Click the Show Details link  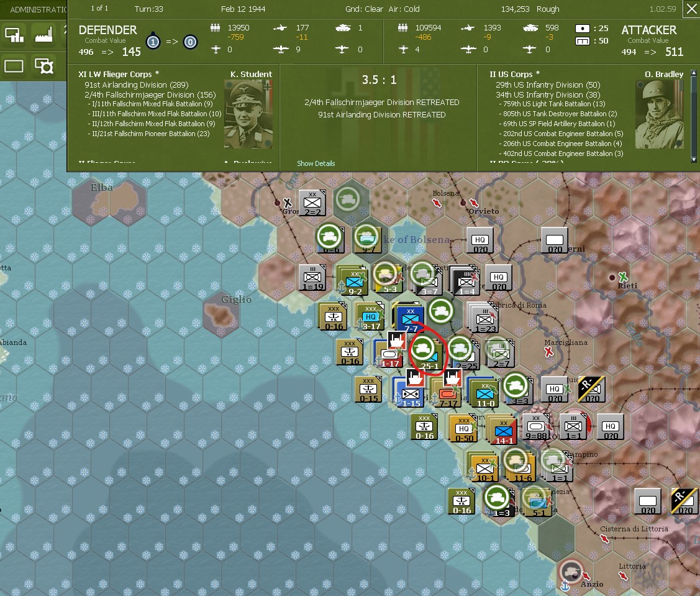316,163
